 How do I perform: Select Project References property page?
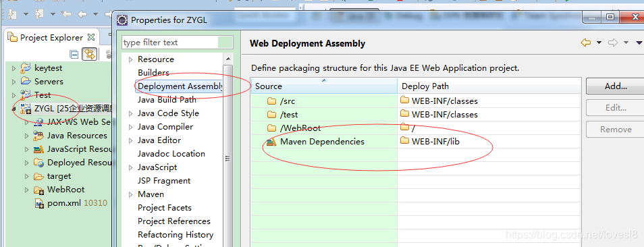coord(174,221)
